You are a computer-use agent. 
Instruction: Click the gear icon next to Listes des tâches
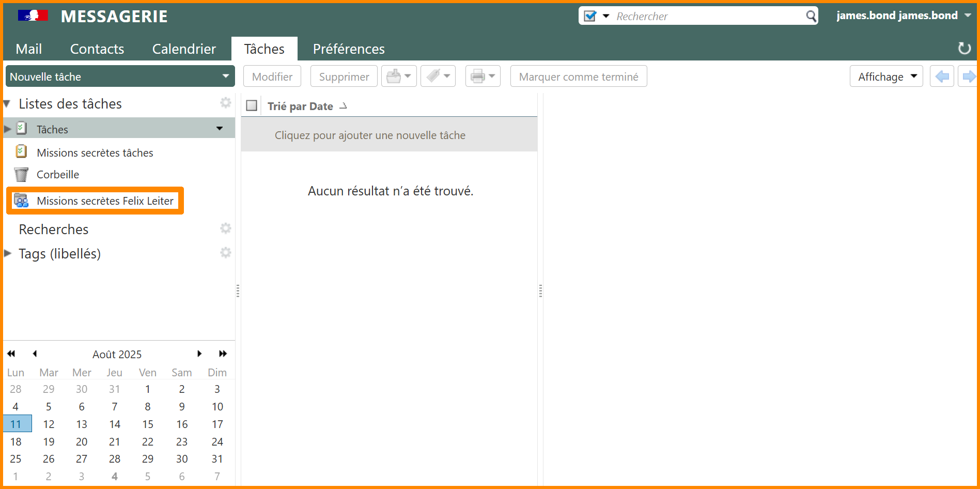point(226,103)
